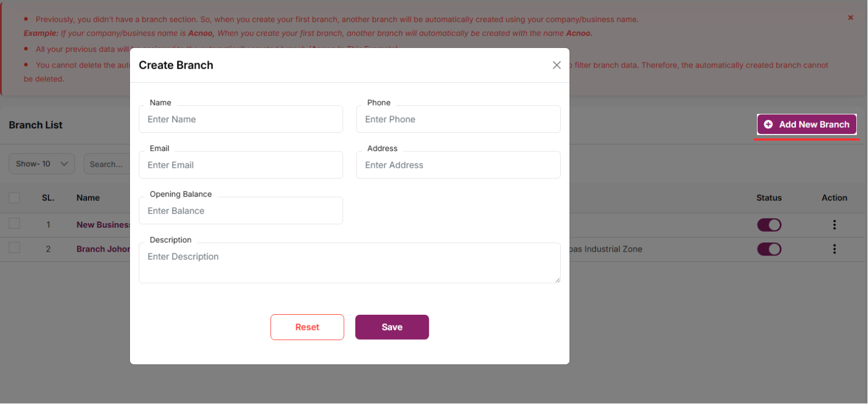Image resolution: width=868 pixels, height=404 pixels.
Task: Save the new branch
Action: pos(392,327)
